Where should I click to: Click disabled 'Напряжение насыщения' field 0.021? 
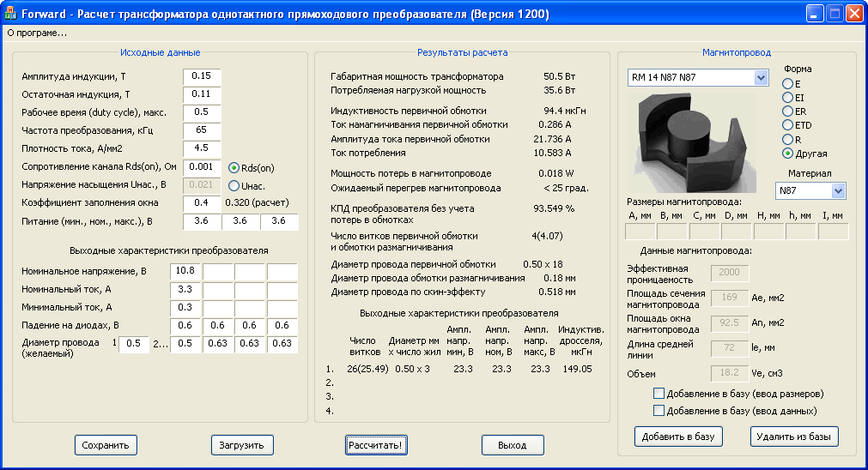pyautogui.click(x=202, y=185)
